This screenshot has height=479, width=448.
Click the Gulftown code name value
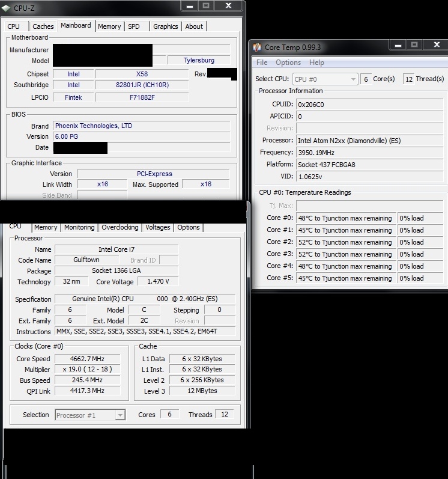pos(86,260)
